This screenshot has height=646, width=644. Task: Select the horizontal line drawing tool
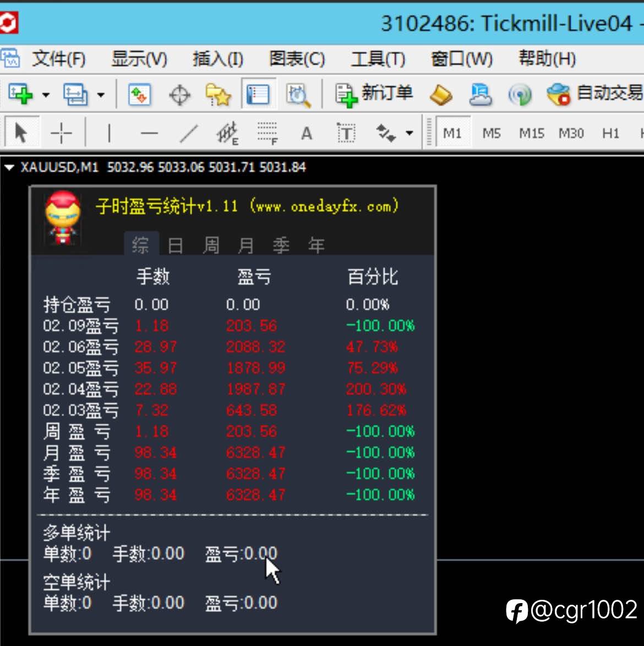149,134
